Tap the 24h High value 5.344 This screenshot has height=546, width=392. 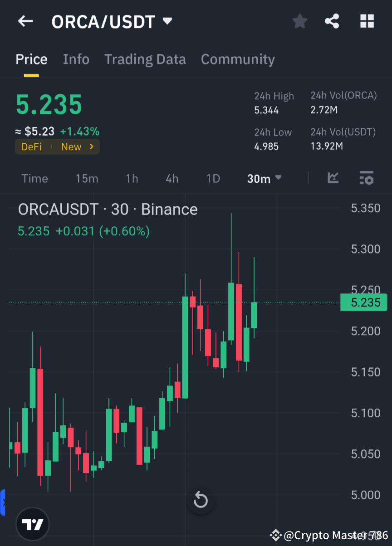pos(263,110)
